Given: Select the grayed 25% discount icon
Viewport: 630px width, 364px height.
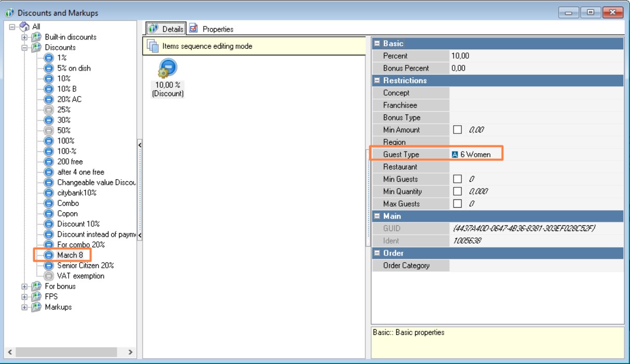Looking at the screenshot, I should pyautogui.click(x=48, y=110).
